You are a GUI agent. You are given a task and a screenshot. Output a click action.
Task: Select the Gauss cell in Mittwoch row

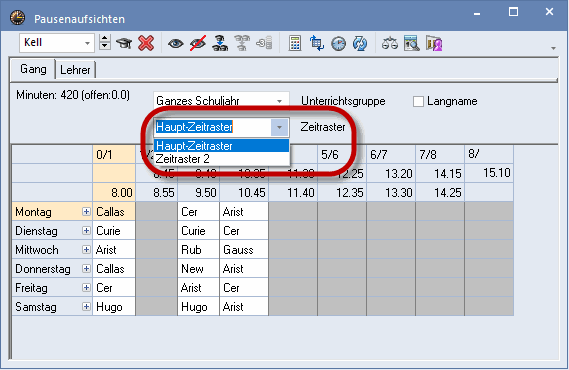point(244,250)
